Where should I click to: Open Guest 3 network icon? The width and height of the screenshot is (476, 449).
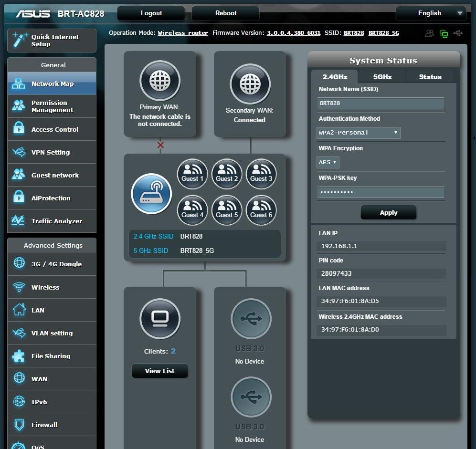pyautogui.click(x=261, y=174)
